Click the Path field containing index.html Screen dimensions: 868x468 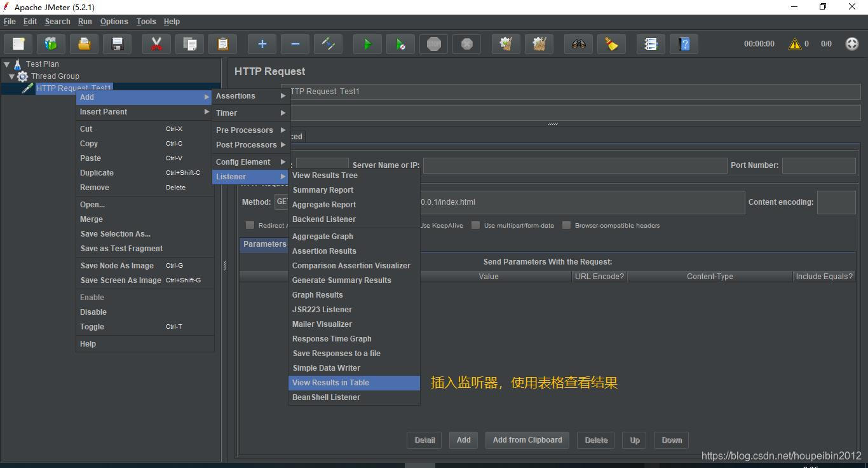pyautogui.click(x=581, y=202)
